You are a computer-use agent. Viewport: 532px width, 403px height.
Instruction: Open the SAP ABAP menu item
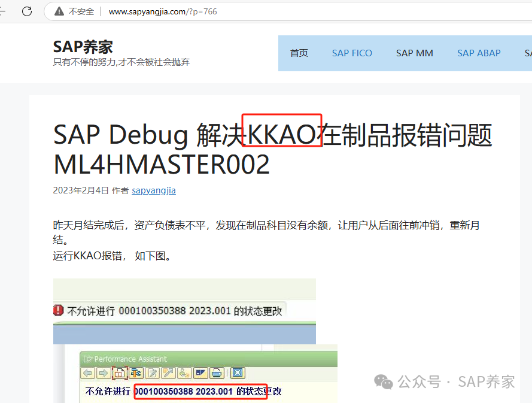479,53
